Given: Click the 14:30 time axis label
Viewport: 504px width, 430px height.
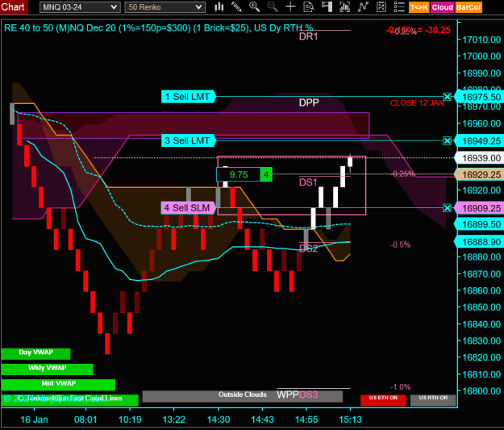Looking at the screenshot, I should [219, 420].
